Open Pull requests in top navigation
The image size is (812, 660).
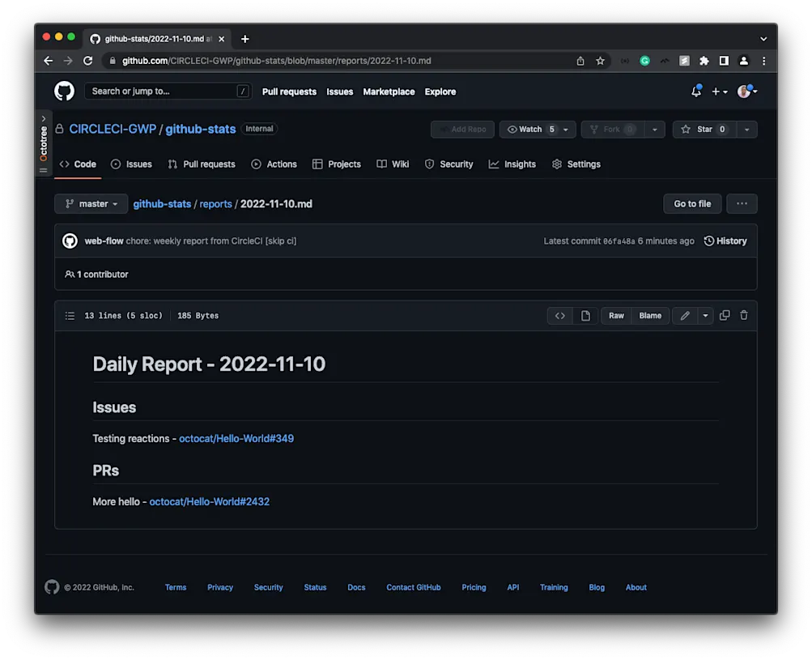[x=289, y=92]
